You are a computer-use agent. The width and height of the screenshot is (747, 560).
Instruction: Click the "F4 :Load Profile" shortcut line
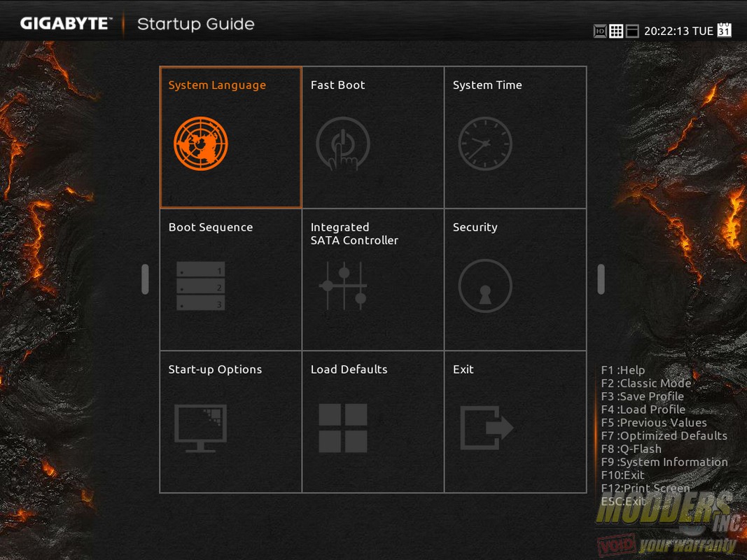point(643,409)
